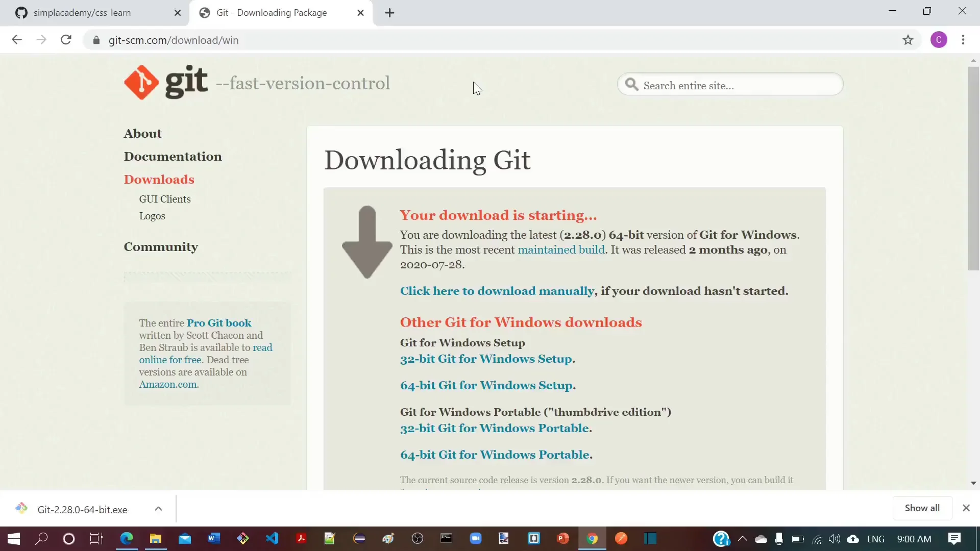
Task: Click the magnifier in the site search box
Action: click(632, 85)
